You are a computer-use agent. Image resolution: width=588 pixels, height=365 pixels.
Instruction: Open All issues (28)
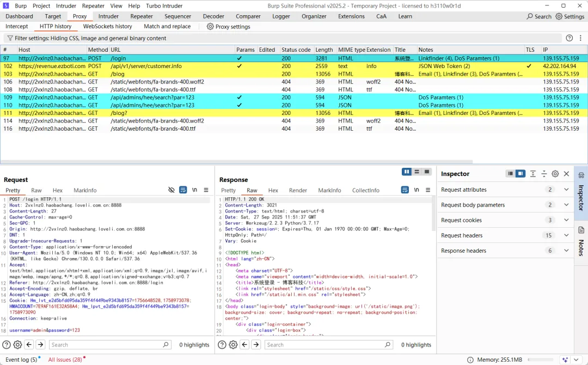click(65, 360)
